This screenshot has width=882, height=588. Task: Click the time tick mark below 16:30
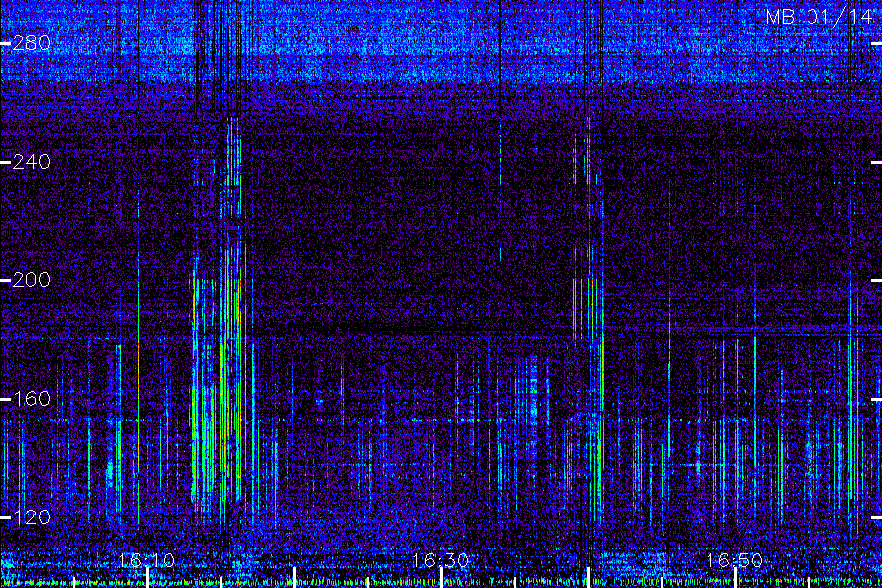(441, 578)
